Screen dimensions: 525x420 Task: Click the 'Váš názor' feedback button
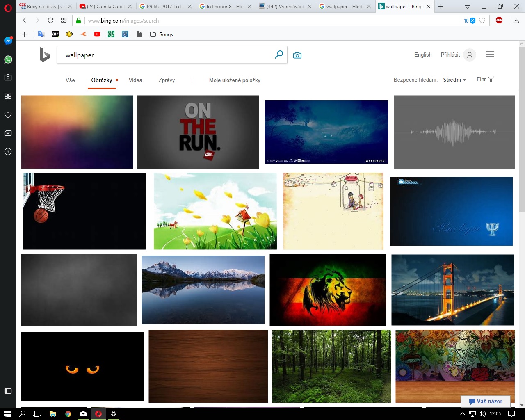(486, 401)
